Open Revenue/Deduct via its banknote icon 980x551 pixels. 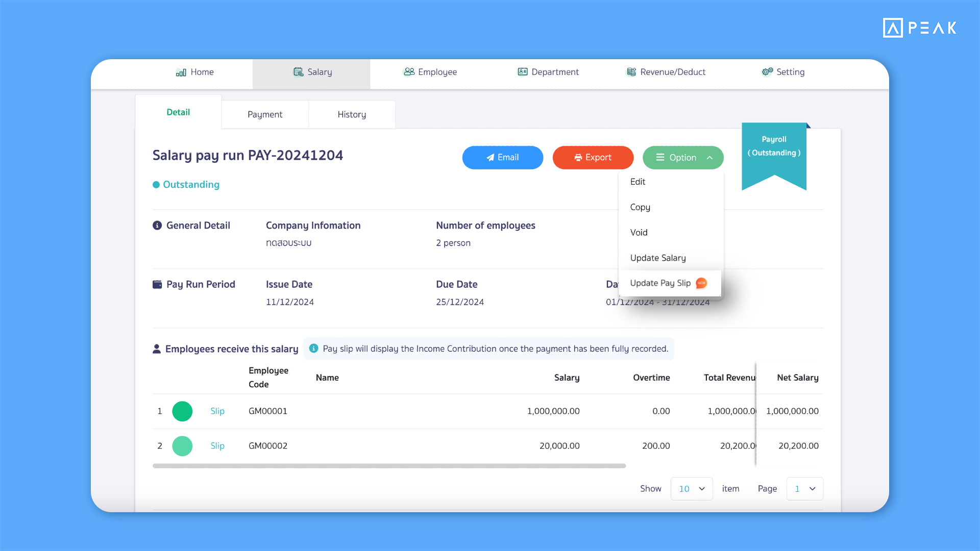[x=631, y=72]
